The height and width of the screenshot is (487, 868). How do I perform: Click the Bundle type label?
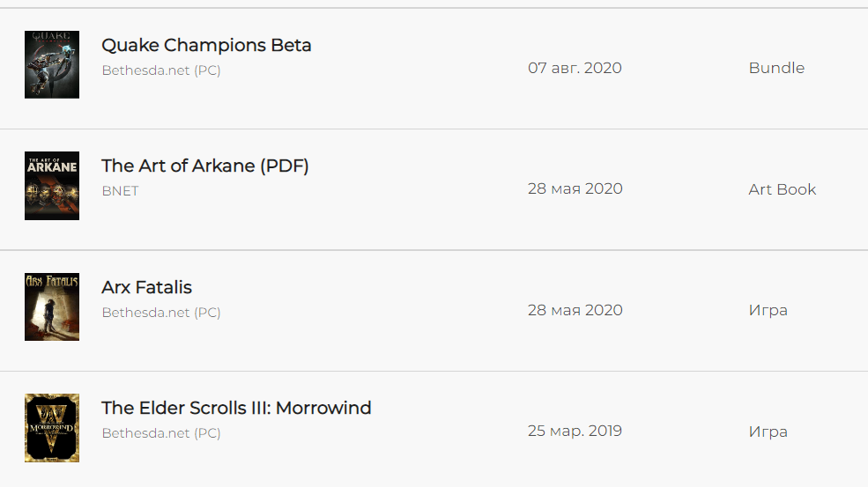point(776,68)
